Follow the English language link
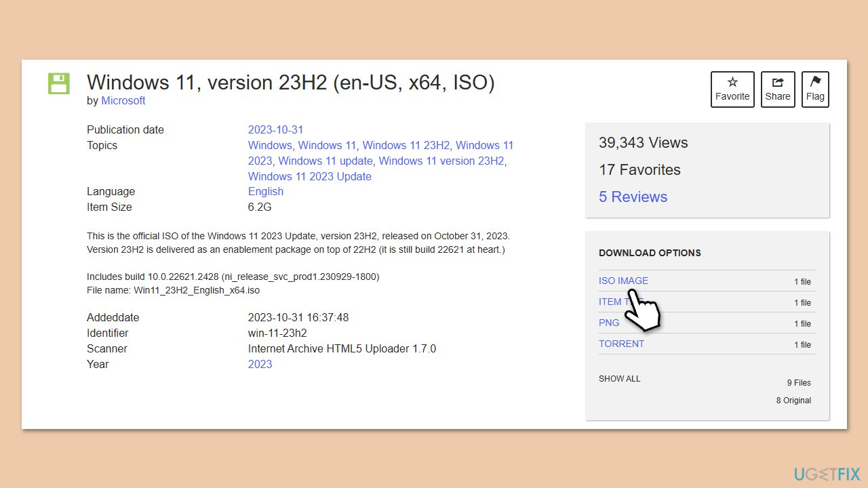The width and height of the screenshot is (868, 488). click(x=266, y=191)
